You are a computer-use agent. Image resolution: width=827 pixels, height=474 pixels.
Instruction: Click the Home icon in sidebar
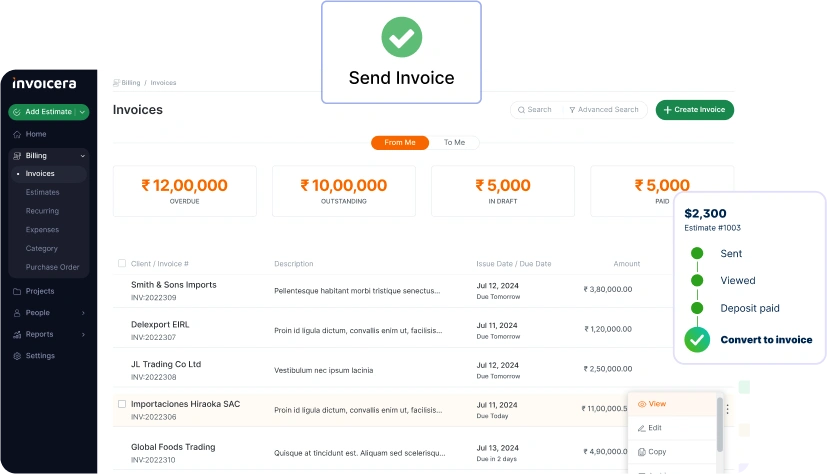click(17, 134)
